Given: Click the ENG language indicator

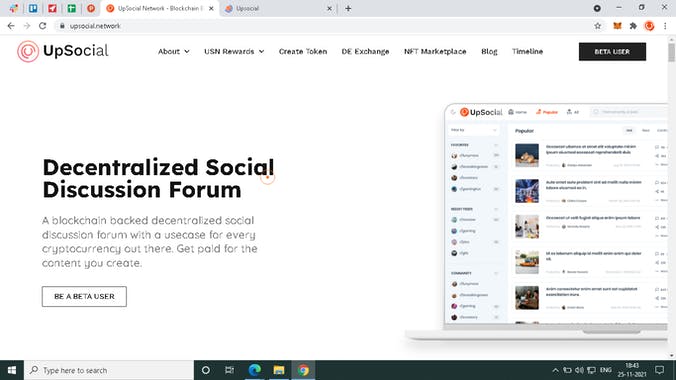Looking at the screenshot, I should pos(605,370).
